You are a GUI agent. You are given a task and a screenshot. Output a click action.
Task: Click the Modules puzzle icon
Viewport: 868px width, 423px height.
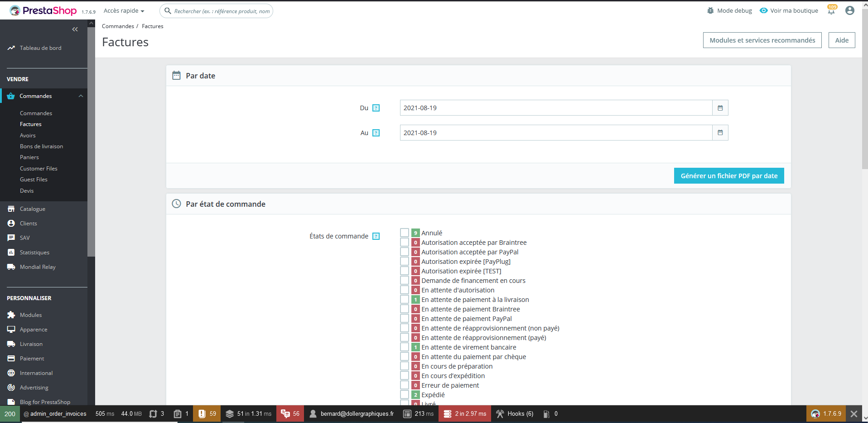(x=11, y=315)
